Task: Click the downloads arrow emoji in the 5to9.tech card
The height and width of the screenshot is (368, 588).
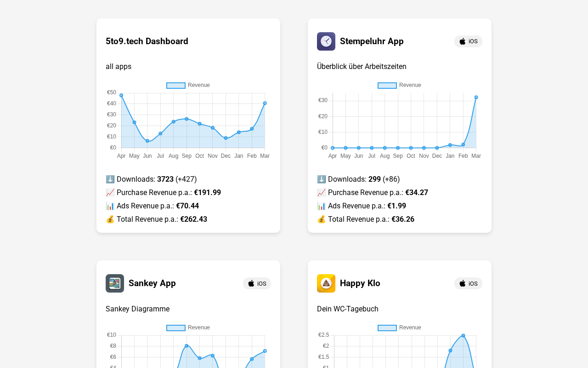Action: [x=110, y=179]
